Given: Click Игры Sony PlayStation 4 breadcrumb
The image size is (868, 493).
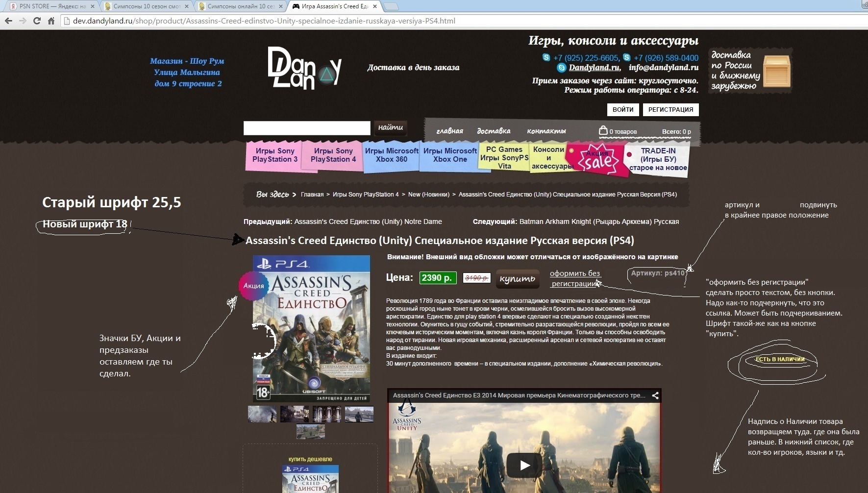Looking at the screenshot, I should point(366,195).
